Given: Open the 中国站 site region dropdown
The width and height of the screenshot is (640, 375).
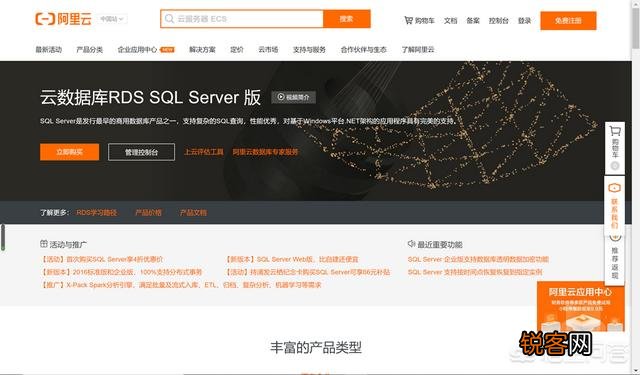Looking at the screenshot, I should (x=112, y=19).
